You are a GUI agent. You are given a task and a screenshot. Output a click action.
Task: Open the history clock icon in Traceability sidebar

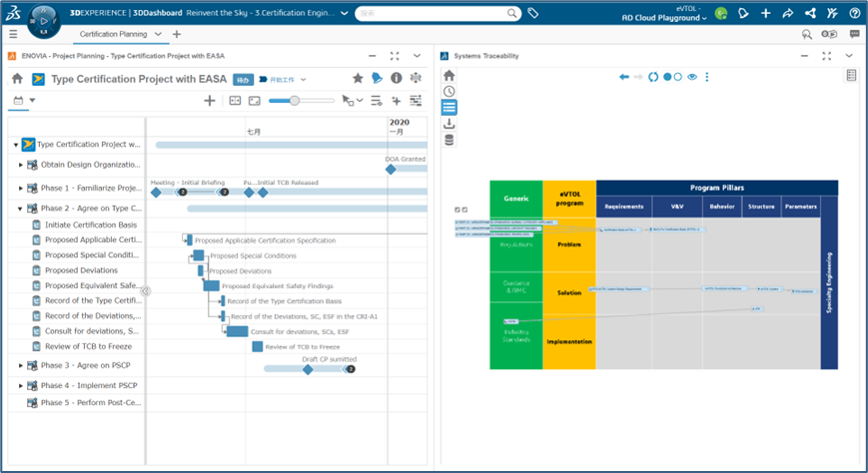(448, 91)
